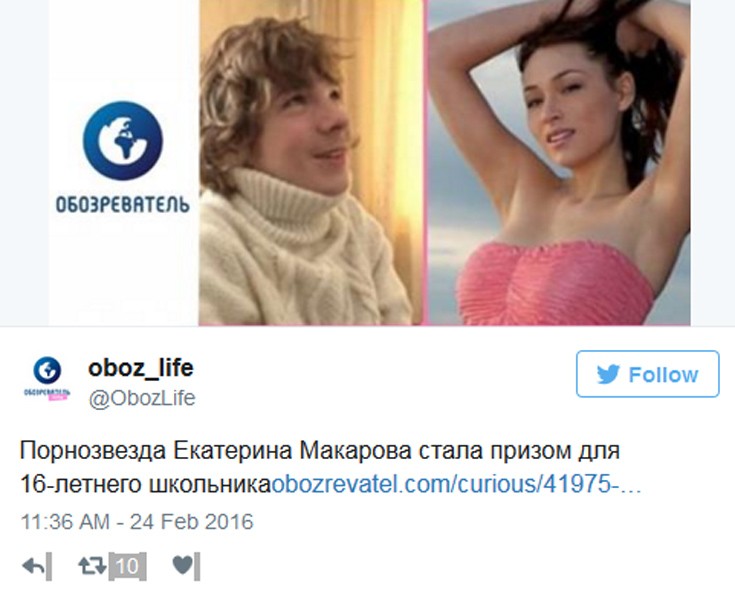Click the Twitter bird icon in Follow
This screenshot has height=601, width=735.
608,374
